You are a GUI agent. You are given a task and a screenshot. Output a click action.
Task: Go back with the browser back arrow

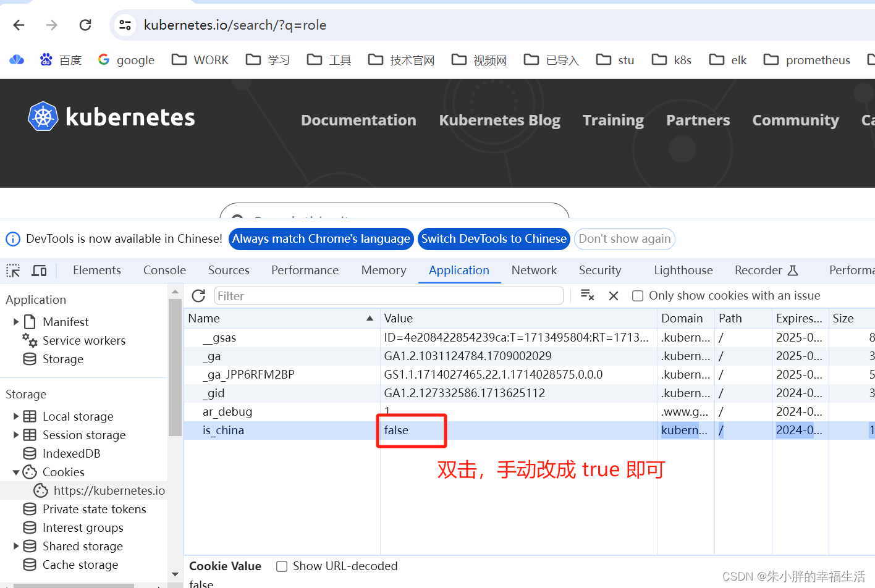click(19, 25)
